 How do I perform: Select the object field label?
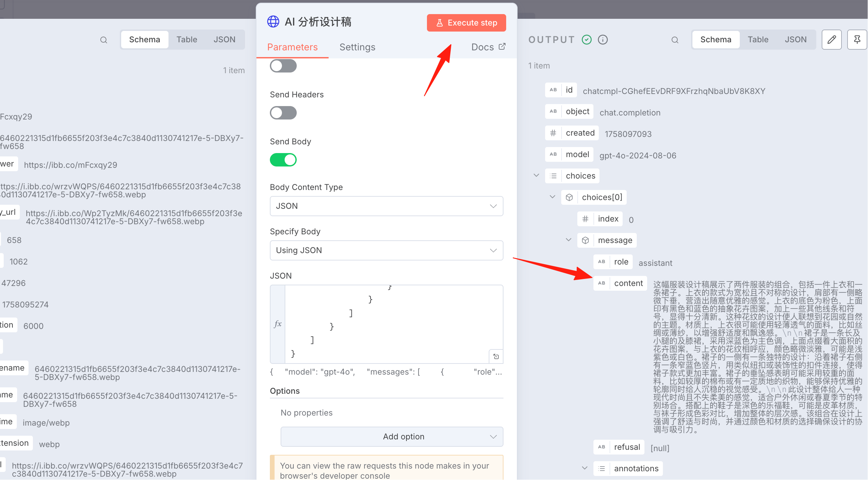(x=578, y=111)
